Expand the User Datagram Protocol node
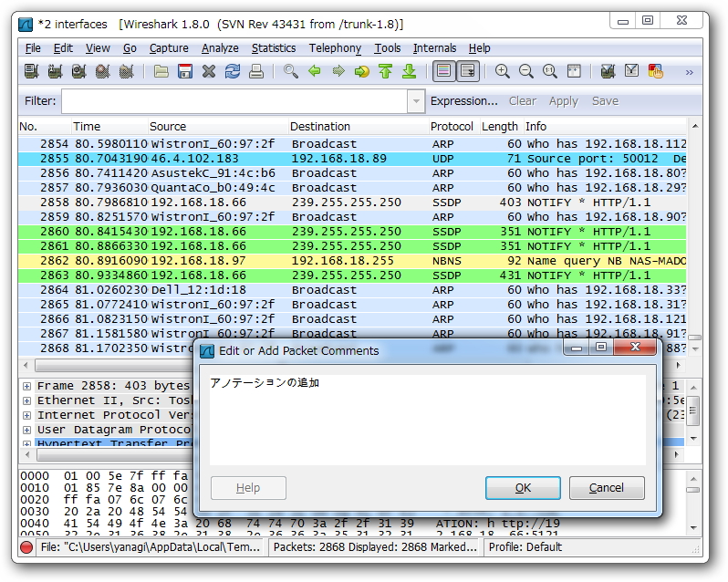Image resolution: width=728 pixels, height=582 pixels. click(27, 430)
